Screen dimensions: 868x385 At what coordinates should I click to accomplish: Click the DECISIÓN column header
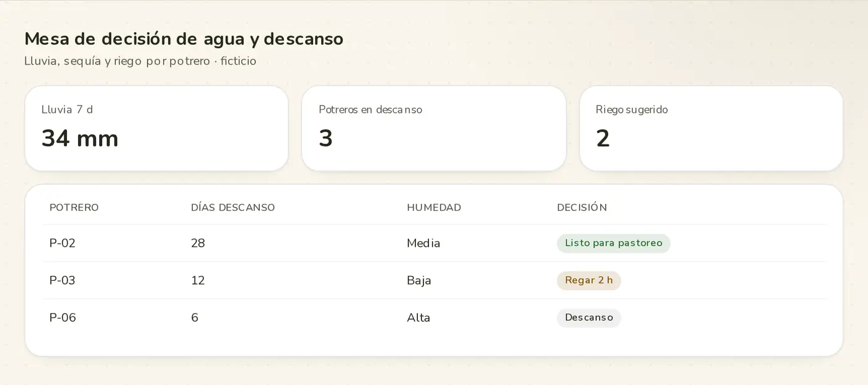(582, 208)
